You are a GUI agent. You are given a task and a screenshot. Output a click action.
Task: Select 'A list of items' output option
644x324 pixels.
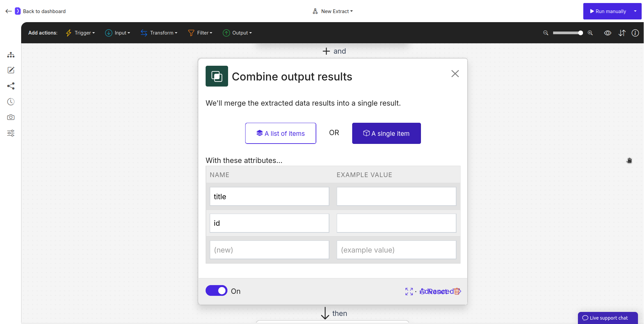click(280, 133)
